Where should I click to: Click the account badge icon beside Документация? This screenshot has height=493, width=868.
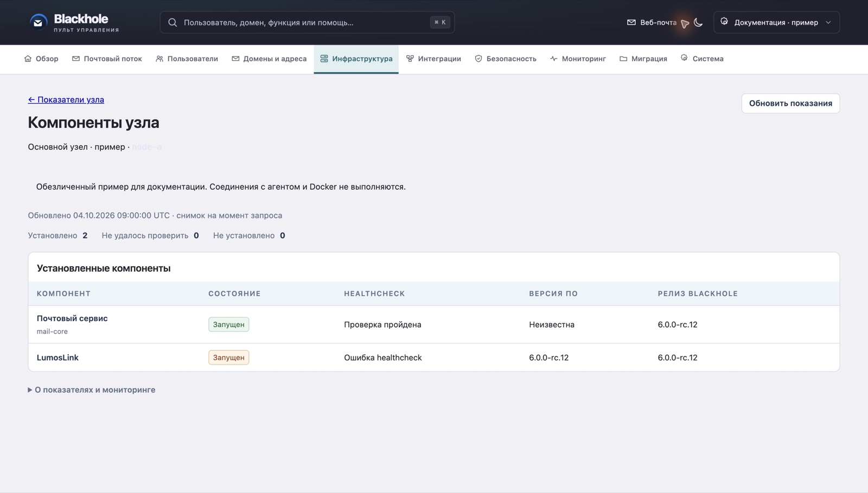point(724,22)
